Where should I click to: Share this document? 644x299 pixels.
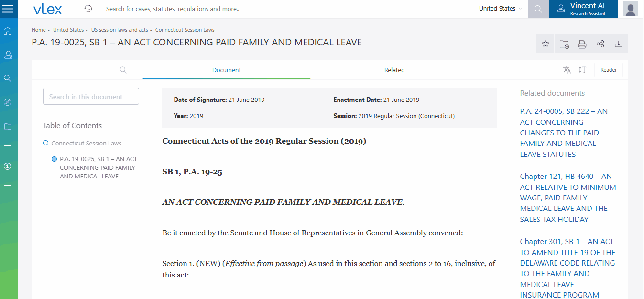tap(600, 44)
